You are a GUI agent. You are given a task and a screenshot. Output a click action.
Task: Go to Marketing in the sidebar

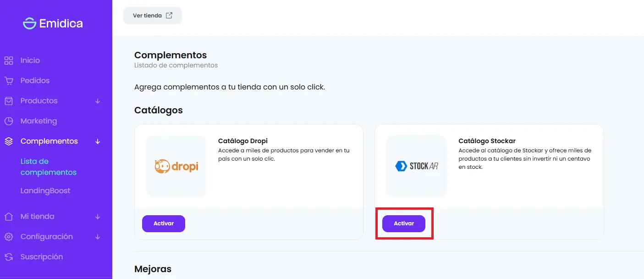pyautogui.click(x=39, y=121)
